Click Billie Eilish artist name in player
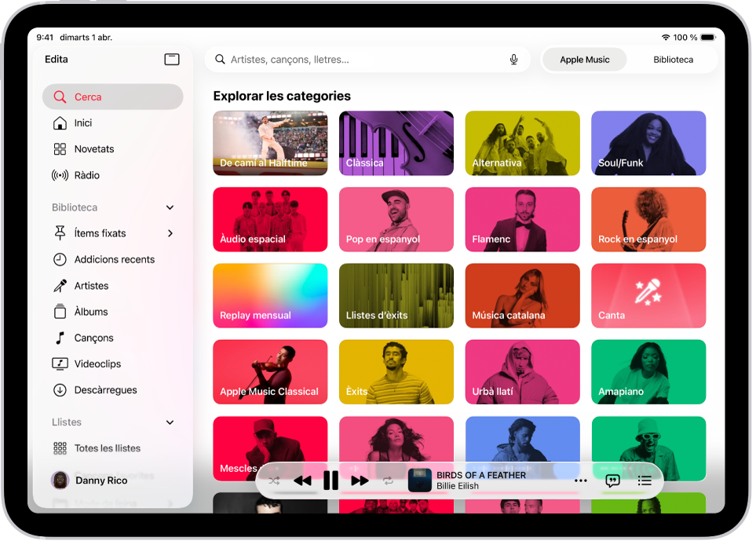 tap(458, 486)
